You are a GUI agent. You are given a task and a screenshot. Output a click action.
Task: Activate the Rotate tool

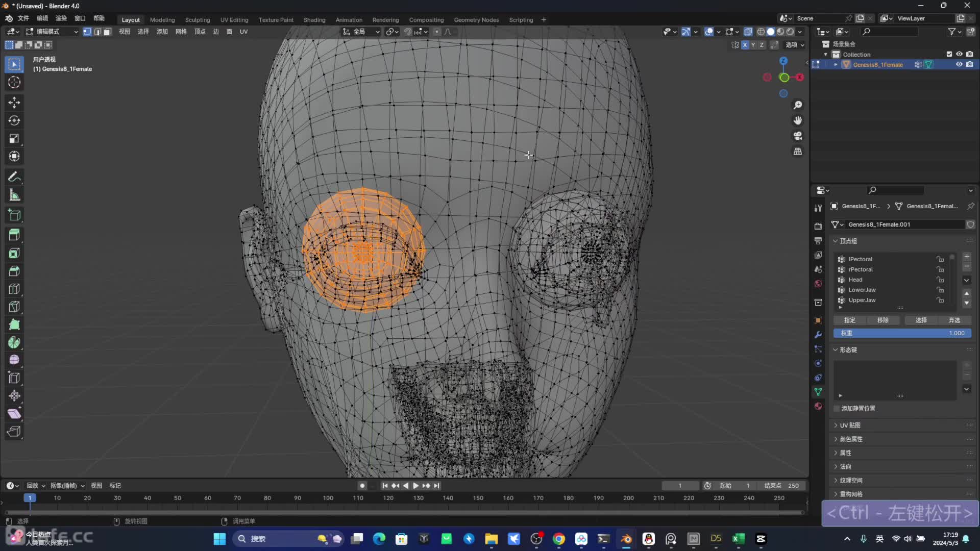pos(14,120)
